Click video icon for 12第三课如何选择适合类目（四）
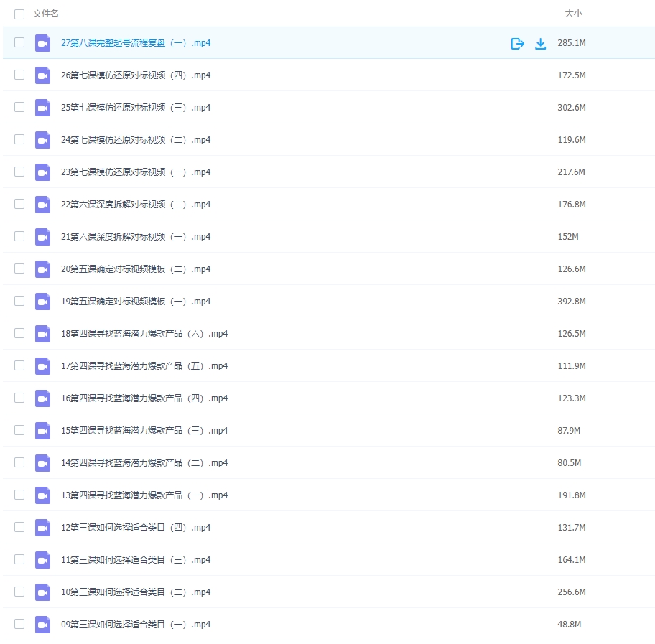The width and height of the screenshot is (655, 644). (42, 528)
